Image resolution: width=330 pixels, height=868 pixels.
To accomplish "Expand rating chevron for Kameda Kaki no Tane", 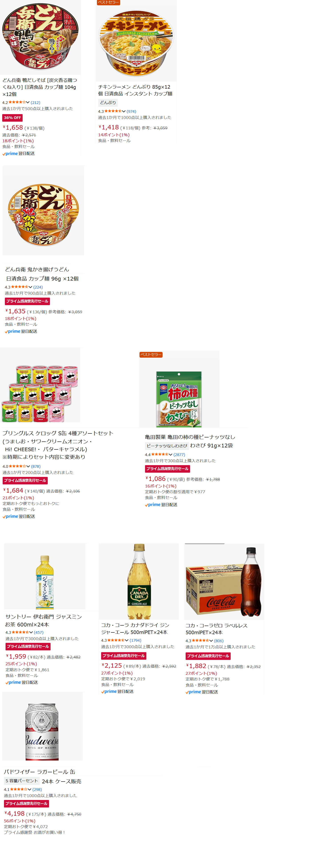I will pos(171,454).
